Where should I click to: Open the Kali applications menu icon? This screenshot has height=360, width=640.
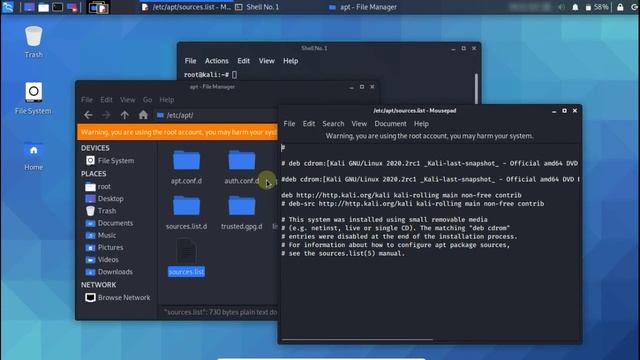coord(8,7)
